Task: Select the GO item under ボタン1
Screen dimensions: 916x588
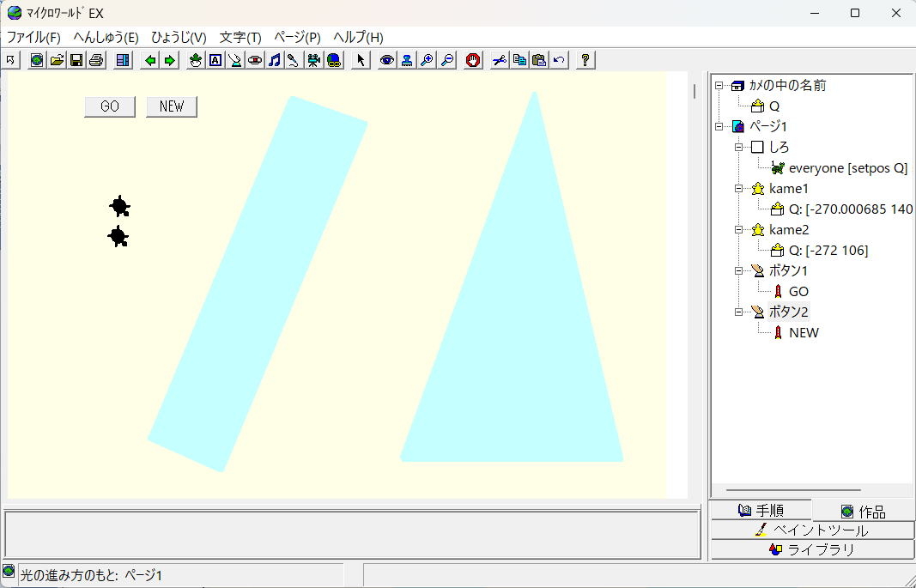Action: pos(798,291)
